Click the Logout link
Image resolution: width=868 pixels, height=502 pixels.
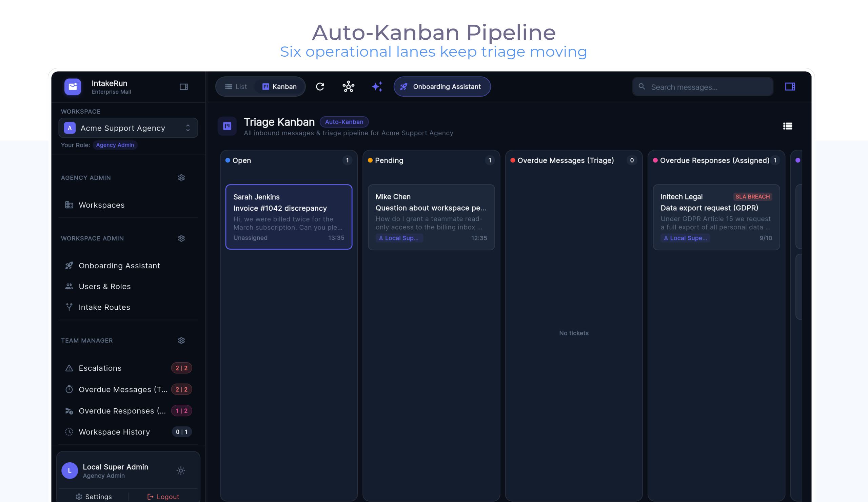click(x=163, y=497)
